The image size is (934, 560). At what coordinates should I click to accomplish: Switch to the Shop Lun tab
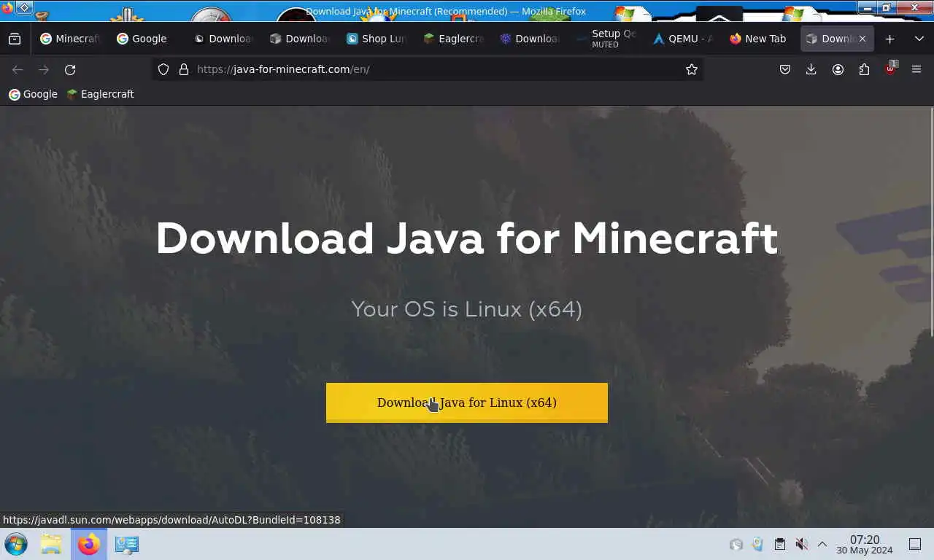click(376, 39)
